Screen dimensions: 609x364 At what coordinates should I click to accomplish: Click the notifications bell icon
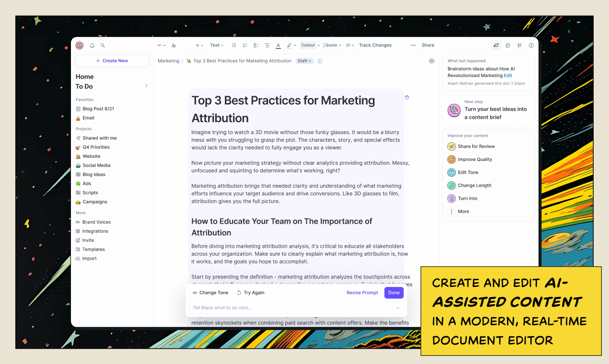coord(92,45)
